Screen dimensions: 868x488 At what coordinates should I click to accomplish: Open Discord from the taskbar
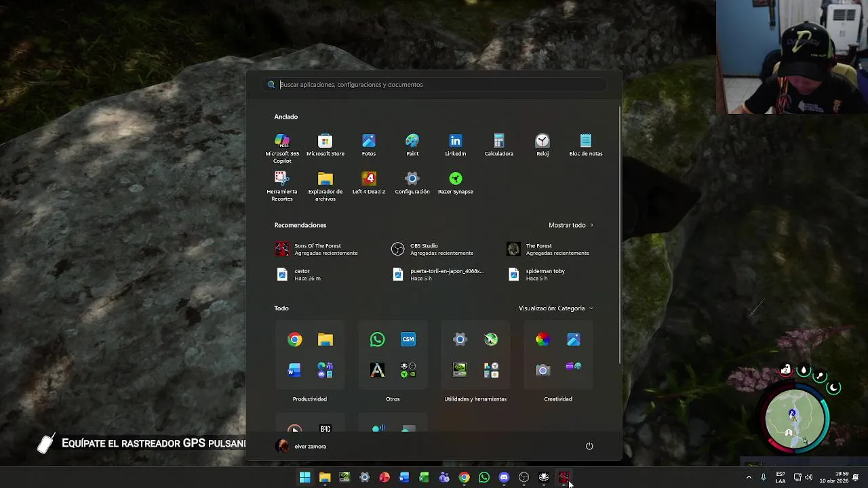pos(504,478)
